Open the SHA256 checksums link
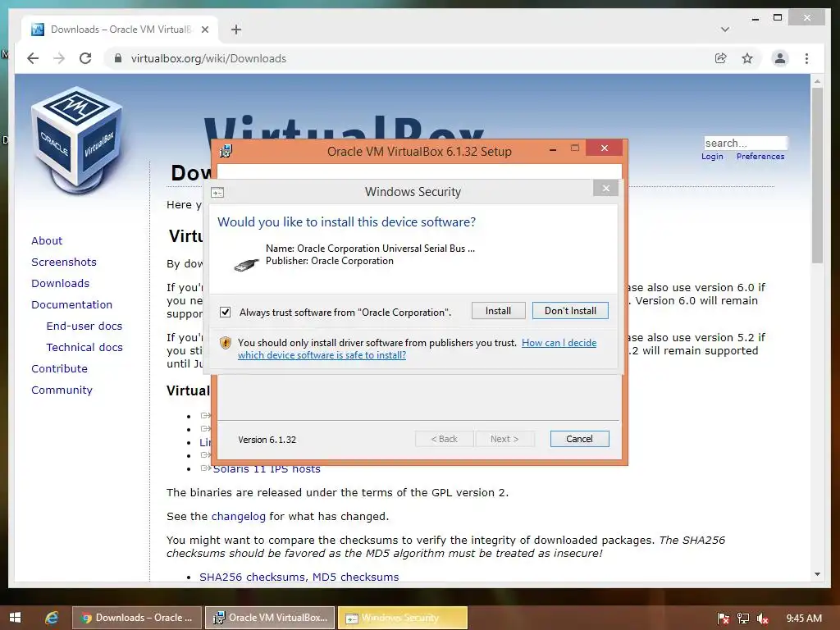 click(x=253, y=577)
